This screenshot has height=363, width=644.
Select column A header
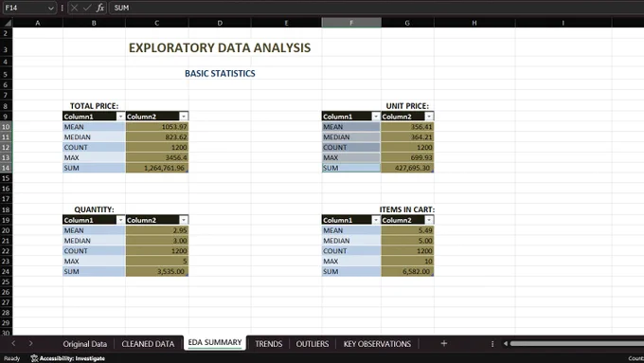pos(38,23)
